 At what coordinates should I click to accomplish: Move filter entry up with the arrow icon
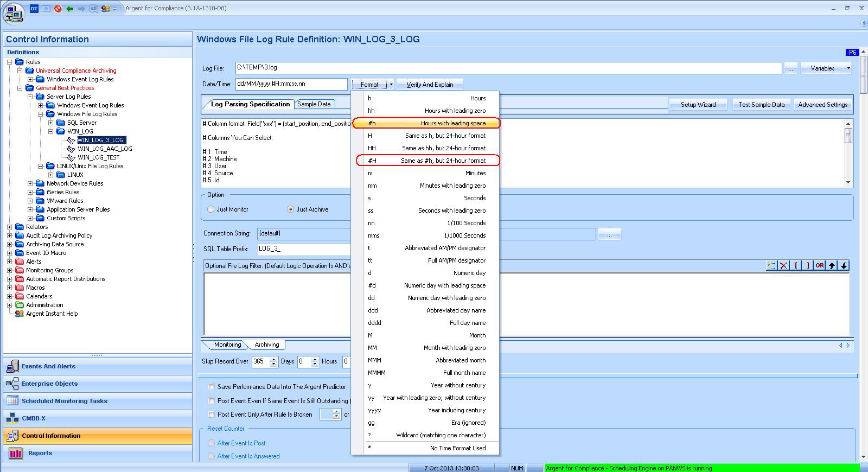pos(832,265)
